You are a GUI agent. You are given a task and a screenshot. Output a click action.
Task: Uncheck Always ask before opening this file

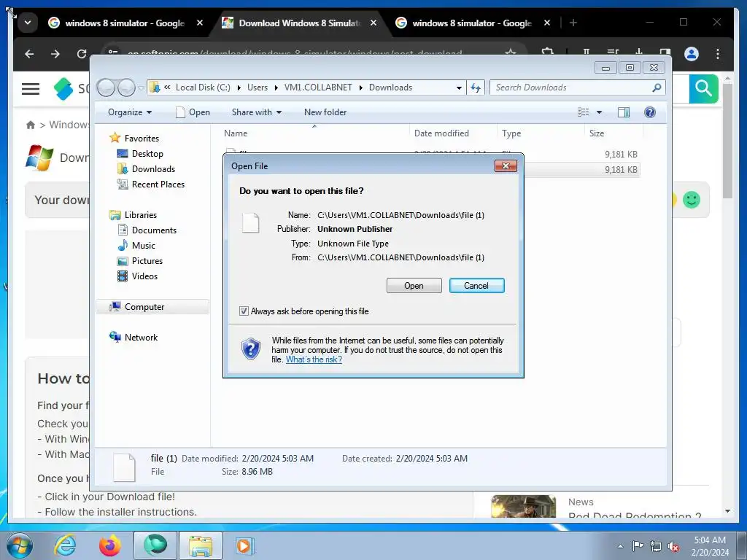click(x=244, y=311)
